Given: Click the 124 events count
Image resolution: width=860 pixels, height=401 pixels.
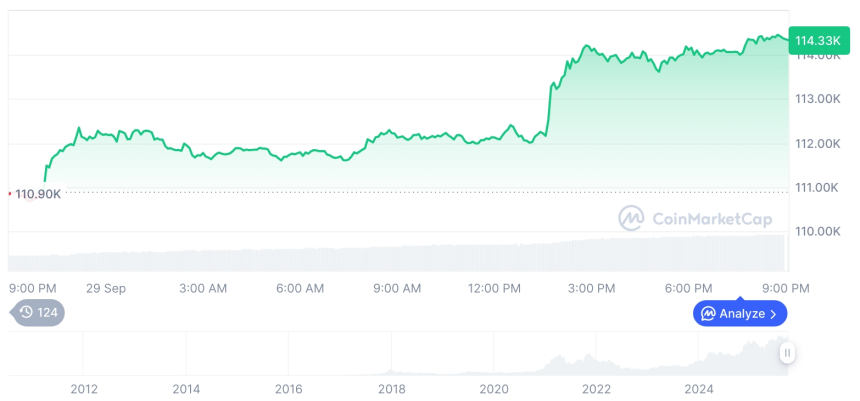Looking at the screenshot, I should click(x=47, y=312).
